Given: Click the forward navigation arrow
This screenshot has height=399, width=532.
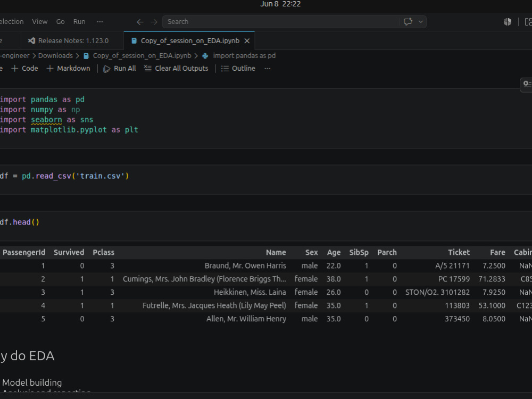Looking at the screenshot, I should (154, 22).
